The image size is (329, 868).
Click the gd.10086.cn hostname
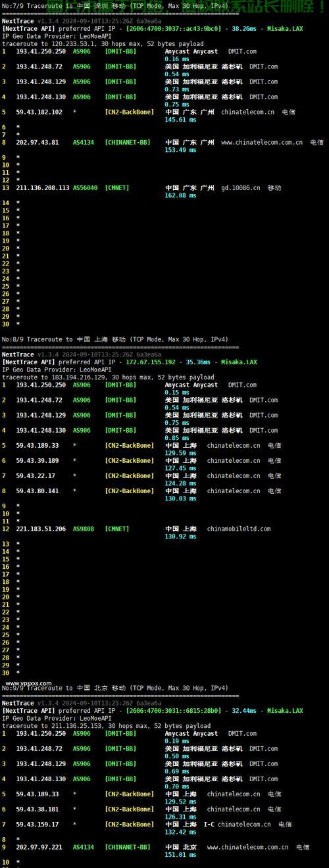tap(241, 188)
